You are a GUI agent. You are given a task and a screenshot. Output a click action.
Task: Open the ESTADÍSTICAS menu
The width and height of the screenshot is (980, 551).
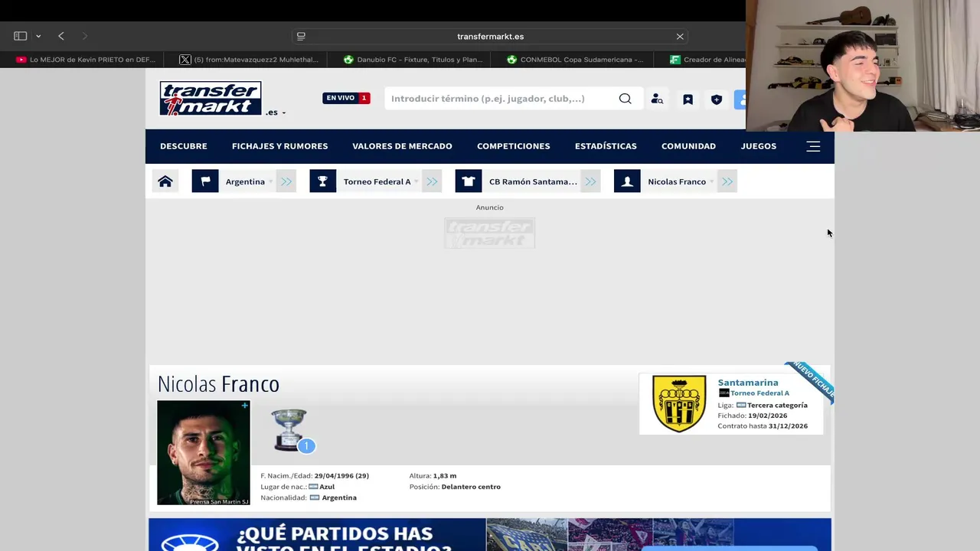point(606,146)
